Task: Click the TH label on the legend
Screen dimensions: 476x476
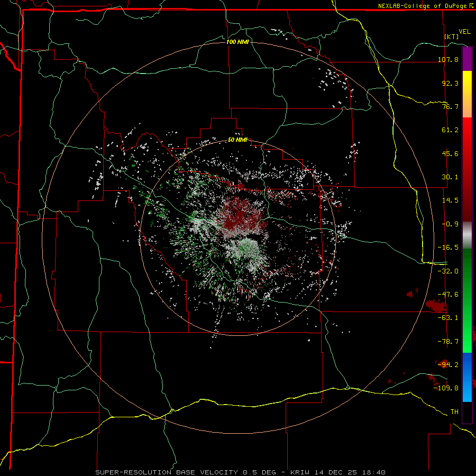Action: (454, 411)
